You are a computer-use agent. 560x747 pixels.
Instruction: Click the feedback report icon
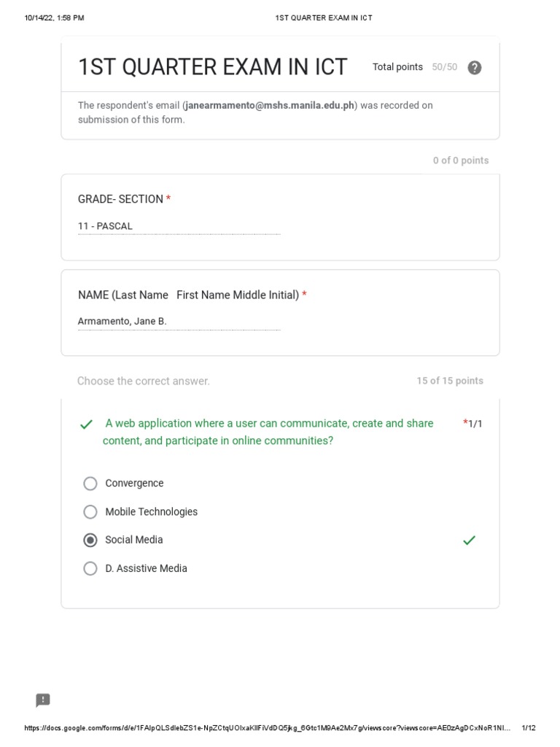pos(43,700)
